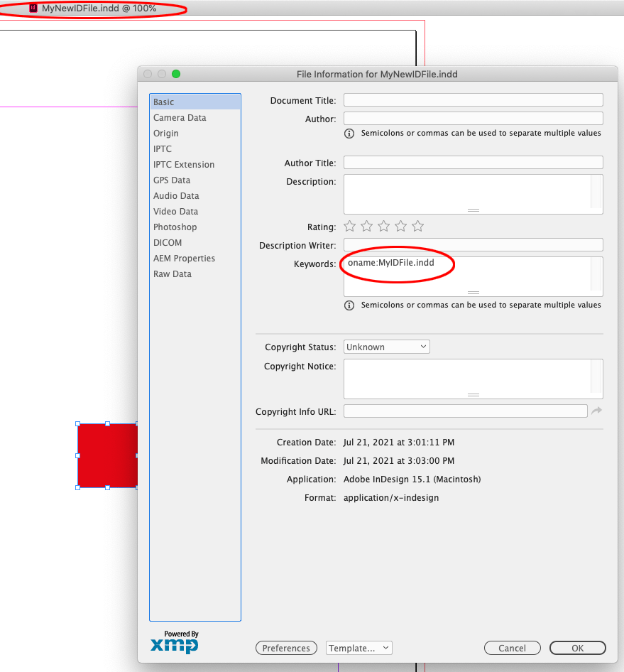Expand the Copyright Status options showing Unknown

click(386, 347)
